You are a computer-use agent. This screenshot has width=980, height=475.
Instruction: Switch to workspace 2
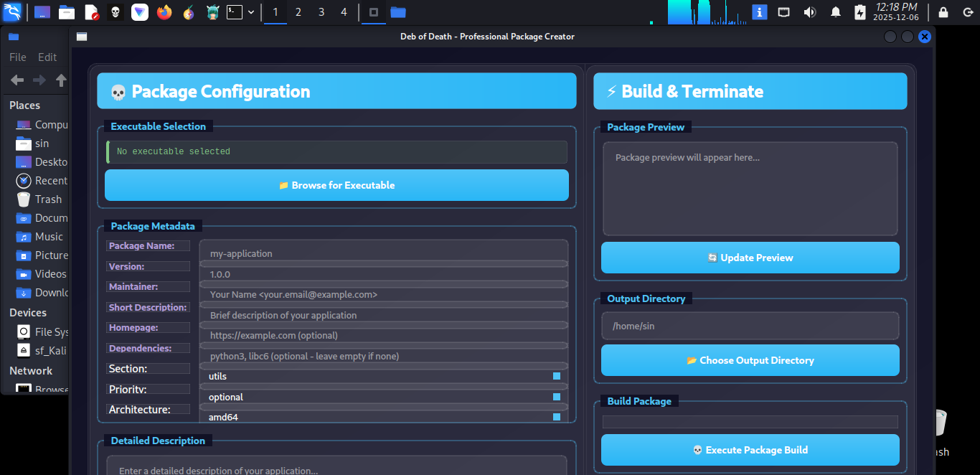click(x=298, y=12)
